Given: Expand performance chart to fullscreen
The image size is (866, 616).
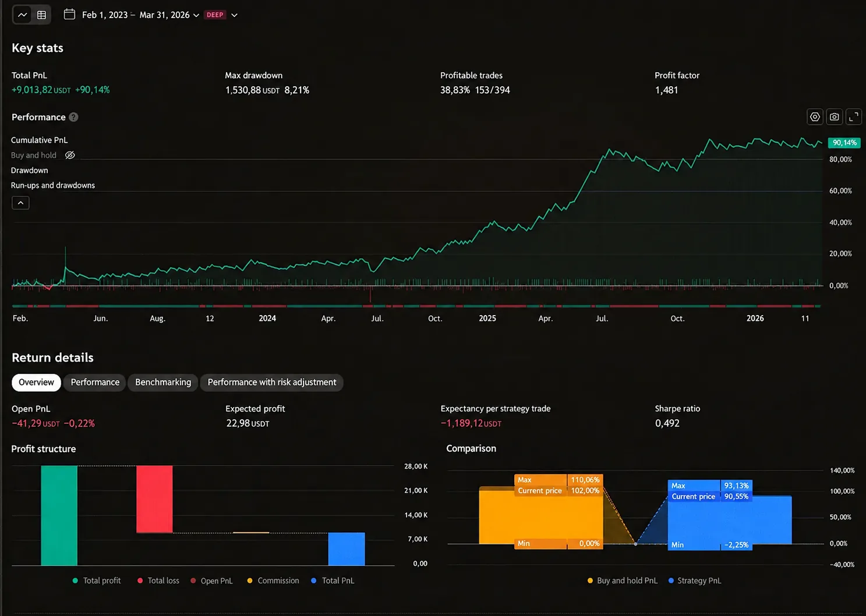Looking at the screenshot, I should click(x=853, y=117).
